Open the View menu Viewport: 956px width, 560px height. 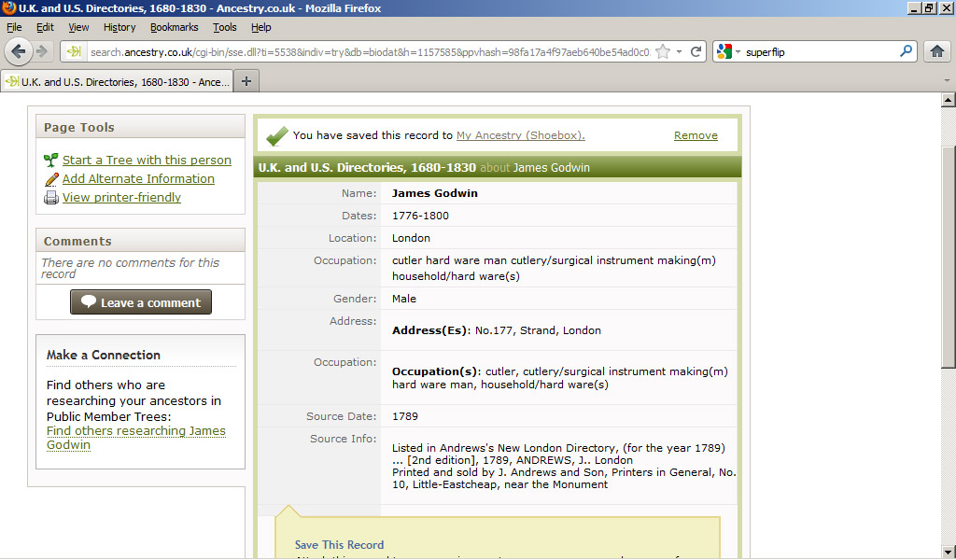(78, 27)
